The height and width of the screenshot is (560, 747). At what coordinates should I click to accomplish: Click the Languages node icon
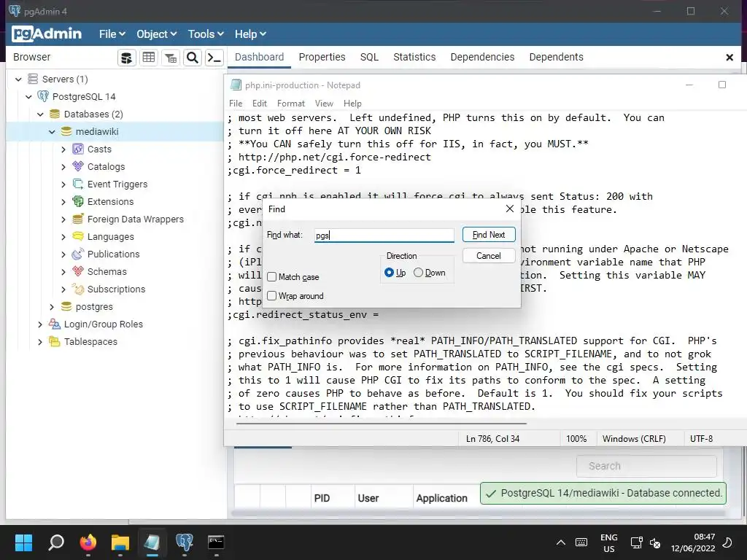pyautogui.click(x=77, y=236)
